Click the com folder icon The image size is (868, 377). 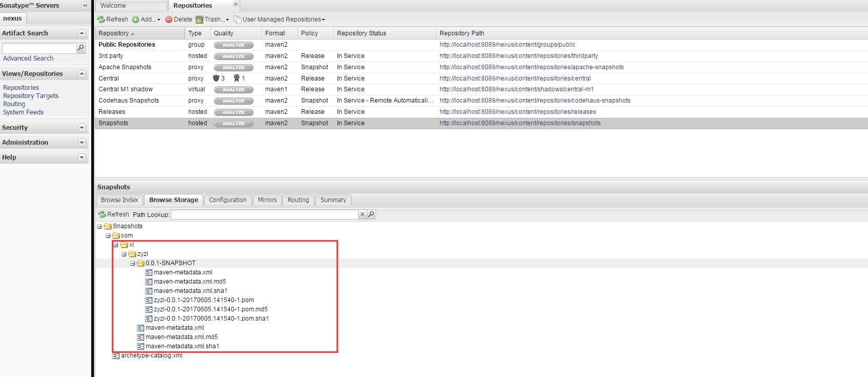[116, 235]
